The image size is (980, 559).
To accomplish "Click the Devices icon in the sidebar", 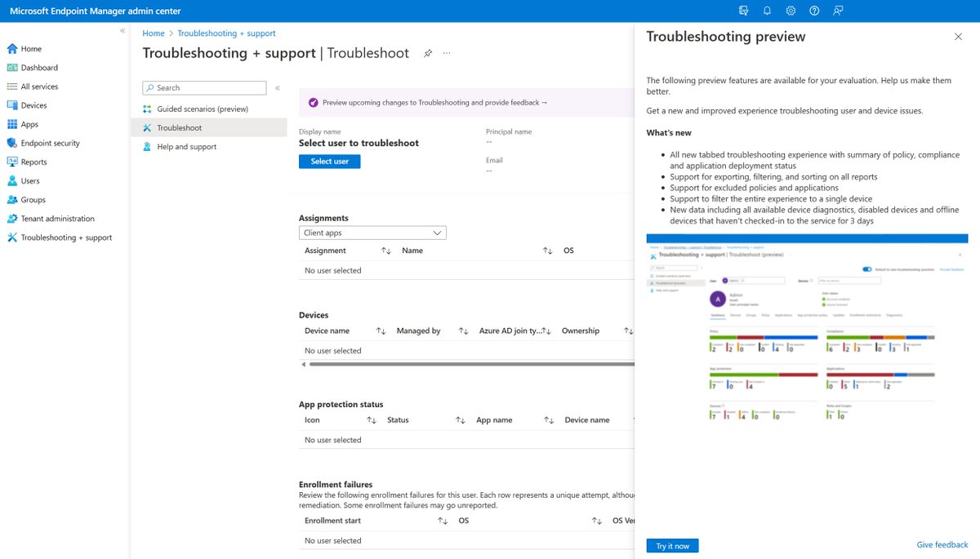I will pyautogui.click(x=12, y=105).
